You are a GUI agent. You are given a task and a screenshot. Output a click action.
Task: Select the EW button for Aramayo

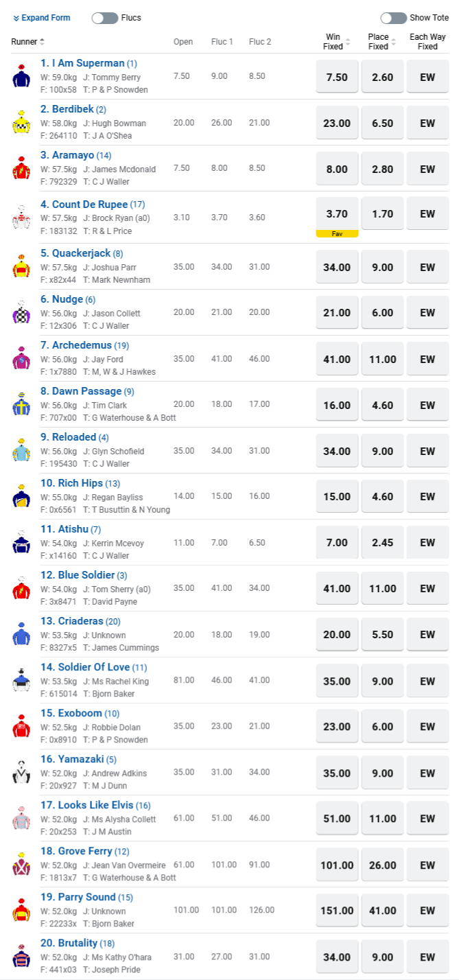[x=427, y=169]
